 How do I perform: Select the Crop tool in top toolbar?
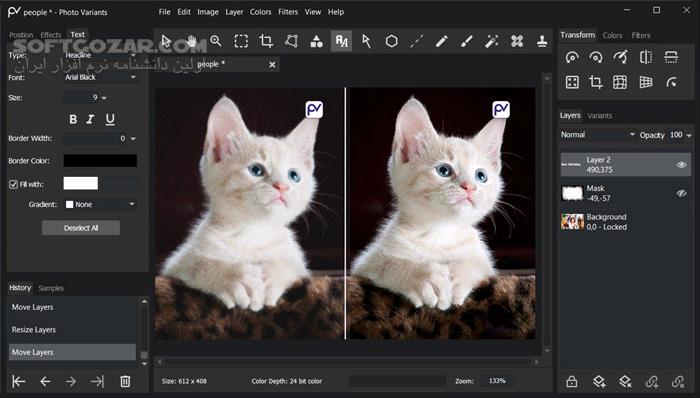pyautogui.click(x=266, y=41)
